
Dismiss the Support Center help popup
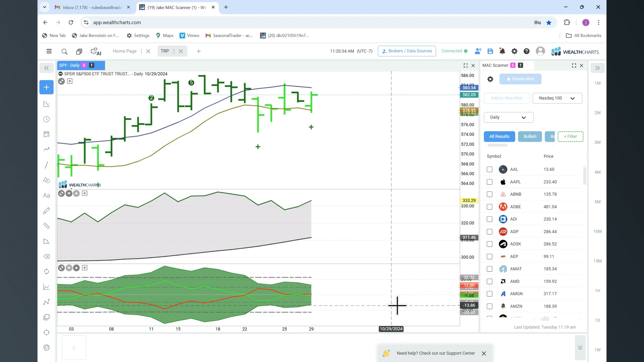click(484, 354)
